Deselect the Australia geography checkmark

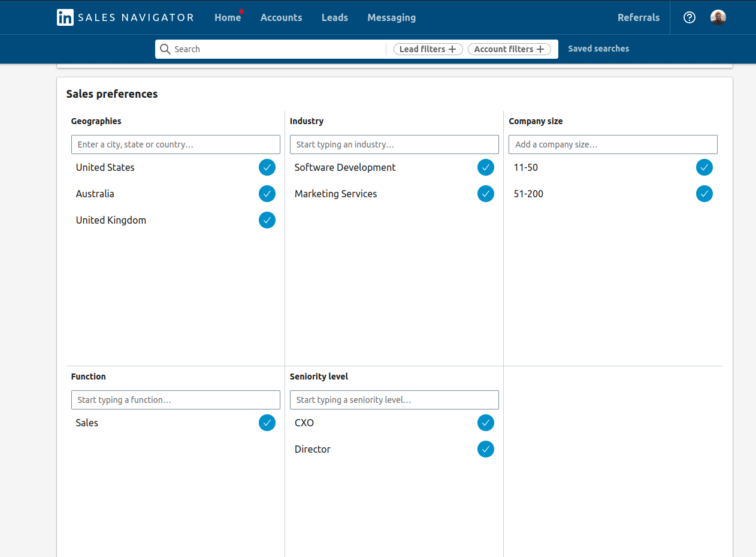click(267, 194)
